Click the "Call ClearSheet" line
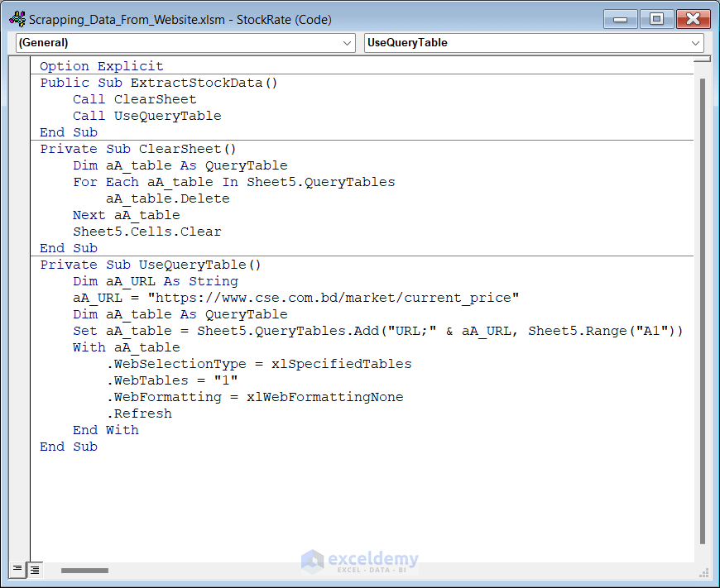 pyautogui.click(x=135, y=99)
